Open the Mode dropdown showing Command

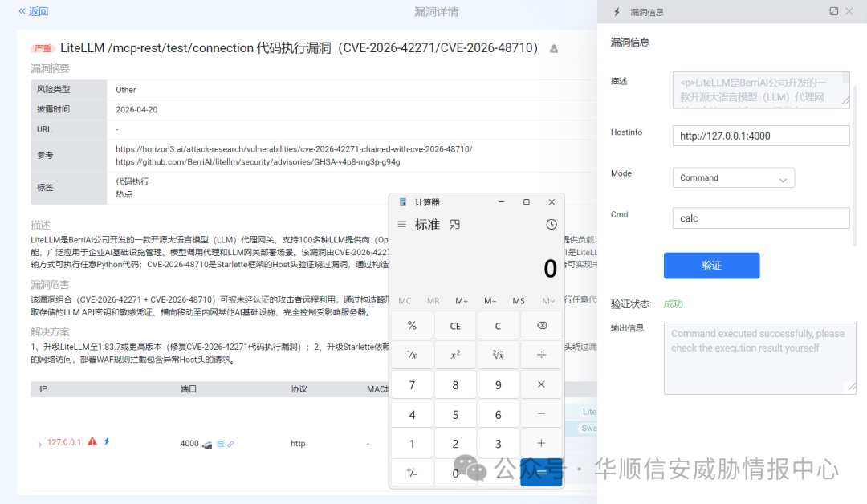coord(734,178)
